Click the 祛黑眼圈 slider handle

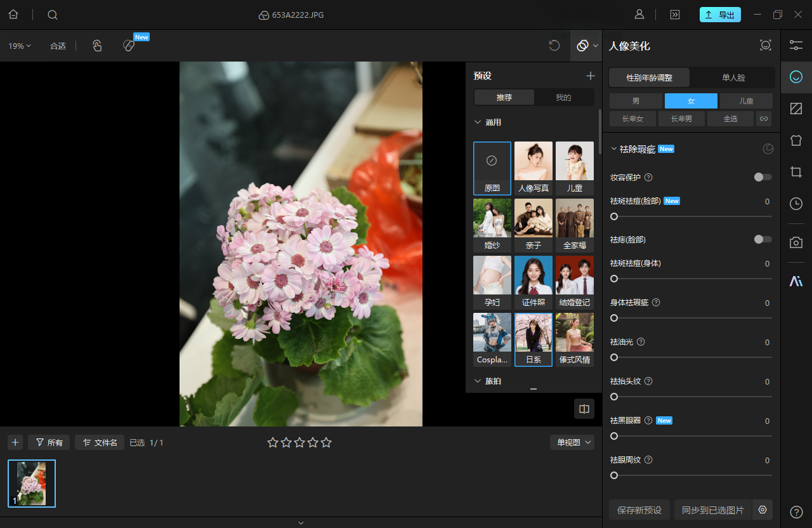click(x=614, y=436)
